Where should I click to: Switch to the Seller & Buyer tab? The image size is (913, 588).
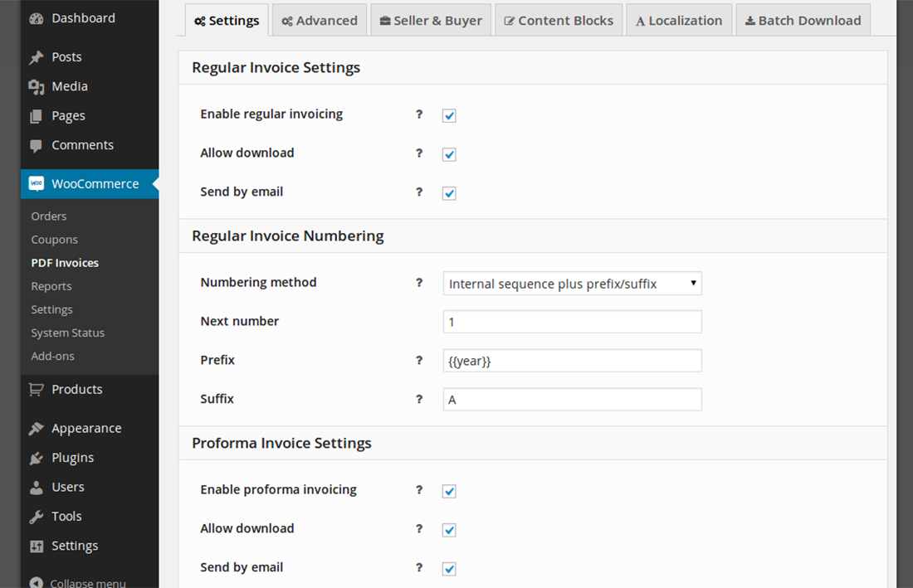(431, 21)
